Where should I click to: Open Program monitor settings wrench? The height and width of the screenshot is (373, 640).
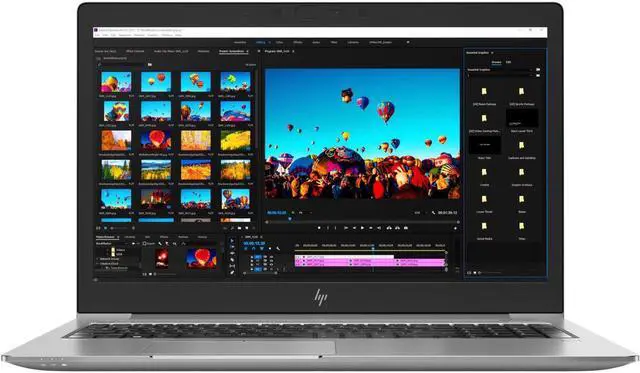pyautogui.click(x=433, y=213)
